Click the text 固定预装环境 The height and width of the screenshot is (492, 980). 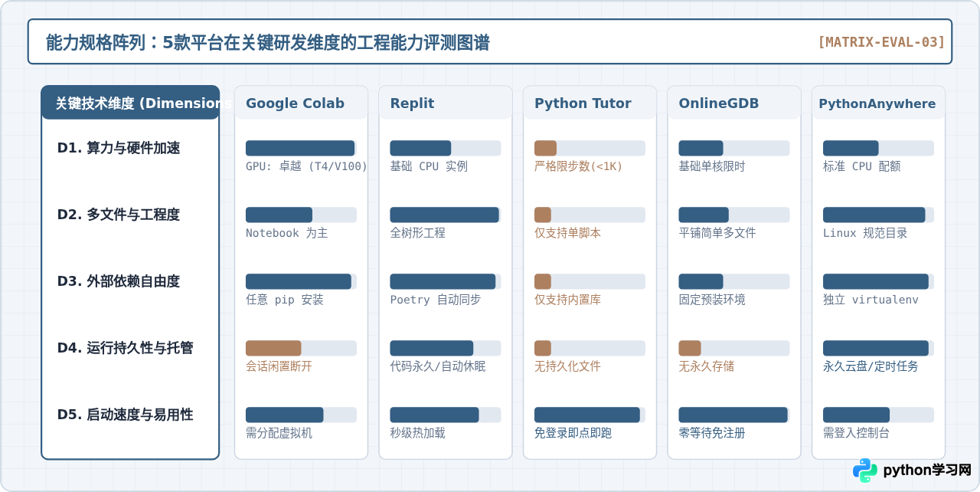tap(712, 300)
